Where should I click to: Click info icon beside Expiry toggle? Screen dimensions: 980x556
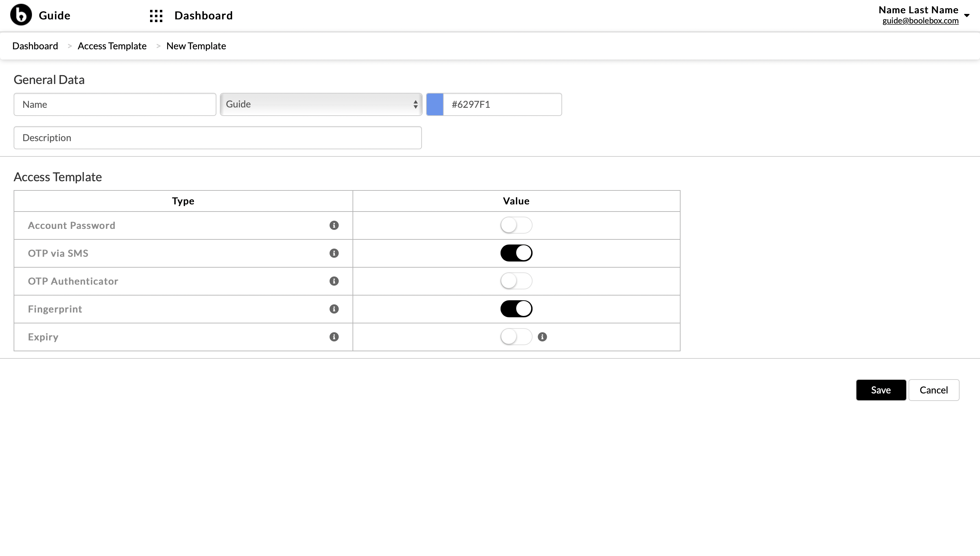(x=542, y=337)
